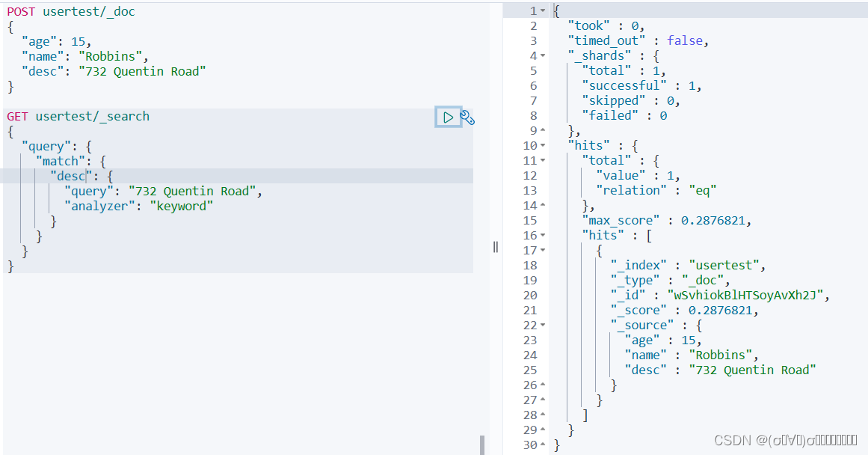
Task: Click the "max_score" : 0.2876821 line
Action: click(x=666, y=221)
